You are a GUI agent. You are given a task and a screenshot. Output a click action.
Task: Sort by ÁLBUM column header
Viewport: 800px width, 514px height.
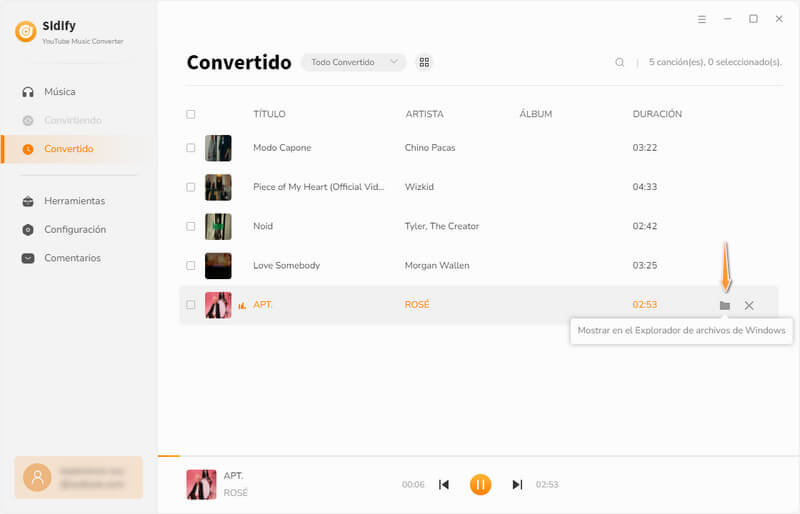click(x=536, y=114)
